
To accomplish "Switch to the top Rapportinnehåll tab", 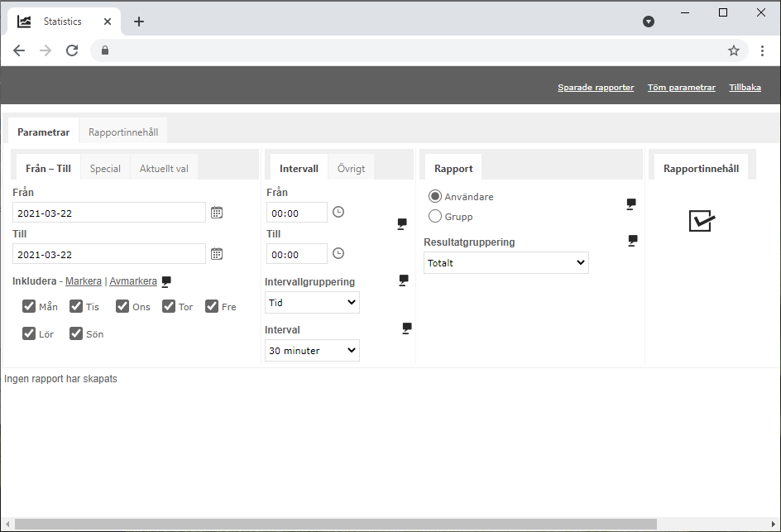I will tap(123, 132).
